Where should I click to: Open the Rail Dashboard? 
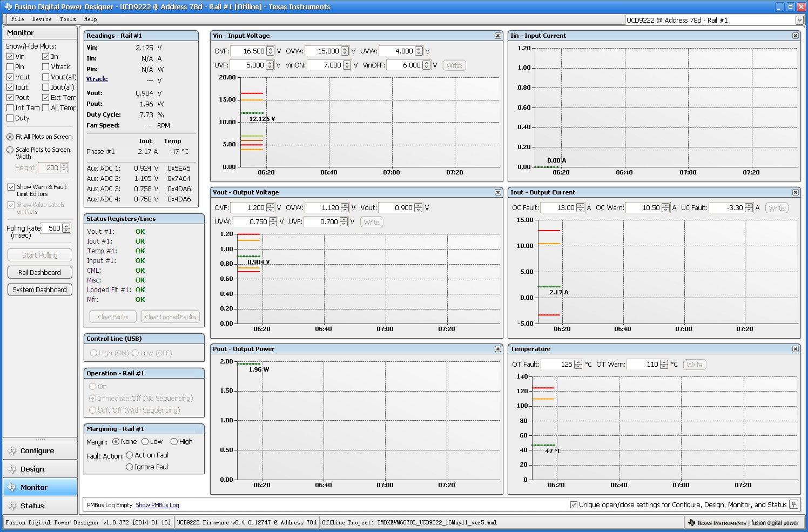point(39,272)
